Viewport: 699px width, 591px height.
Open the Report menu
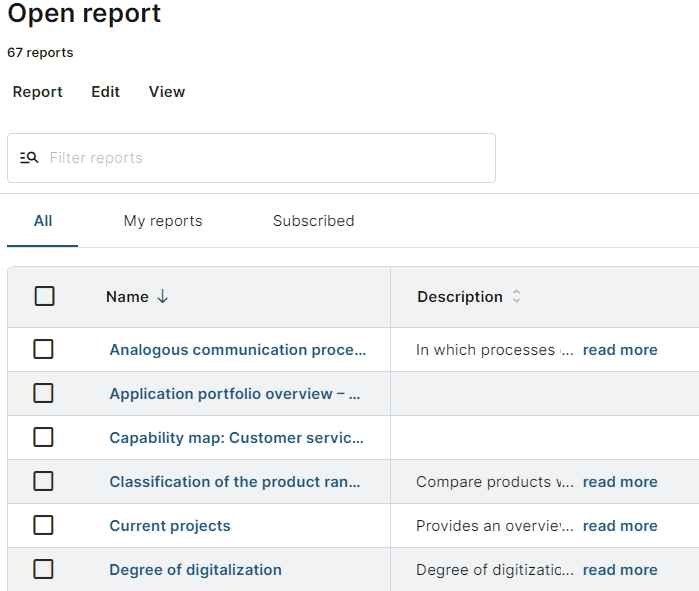[x=37, y=92]
